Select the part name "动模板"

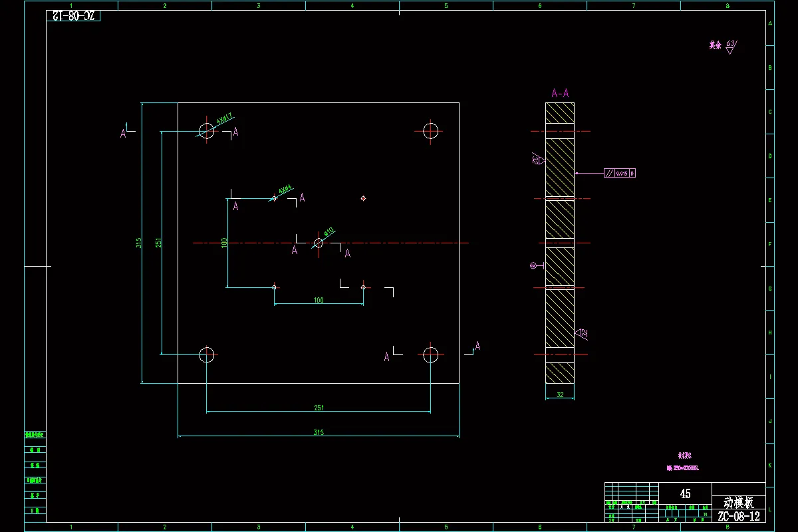pyautogui.click(x=738, y=502)
